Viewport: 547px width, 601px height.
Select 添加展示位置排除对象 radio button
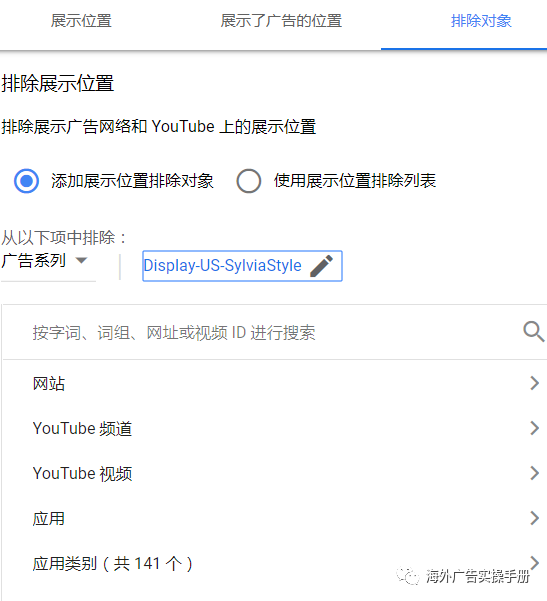pos(26,181)
